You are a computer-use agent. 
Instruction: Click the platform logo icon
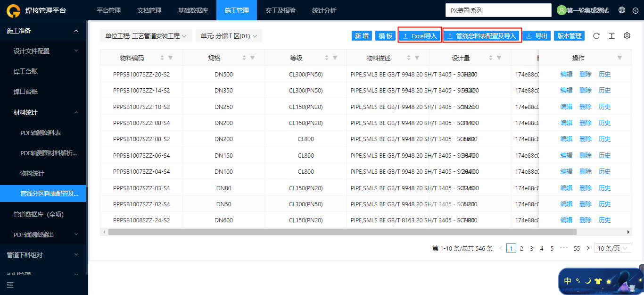click(x=14, y=10)
